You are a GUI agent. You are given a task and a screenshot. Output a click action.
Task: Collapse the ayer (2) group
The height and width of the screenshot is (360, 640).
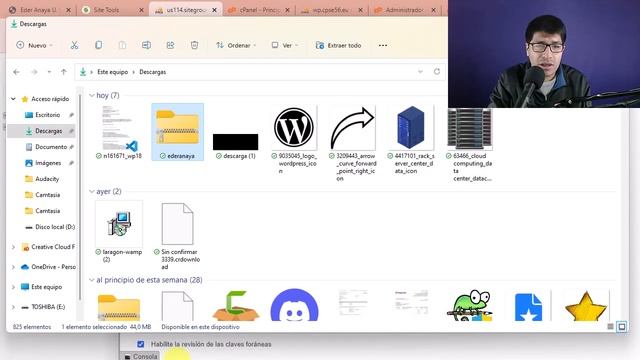[x=91, y=191]
